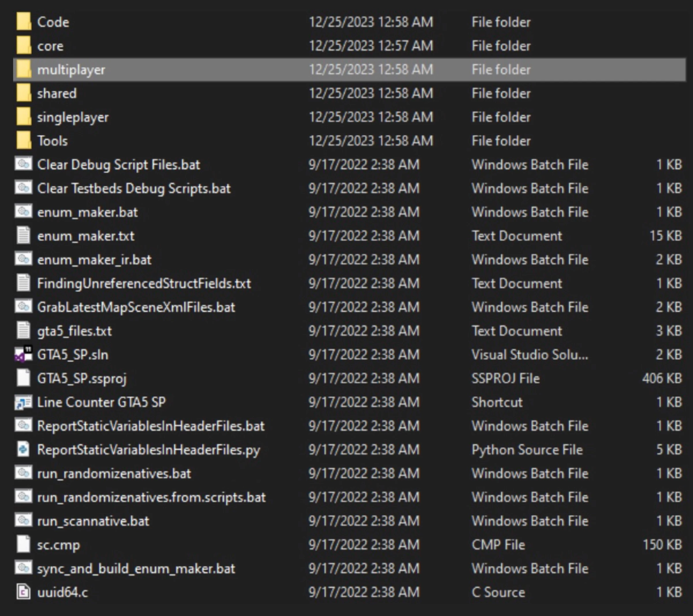Select the singleplayer folder icon
The width and height of the screenshot is (693, 616).
24,117
